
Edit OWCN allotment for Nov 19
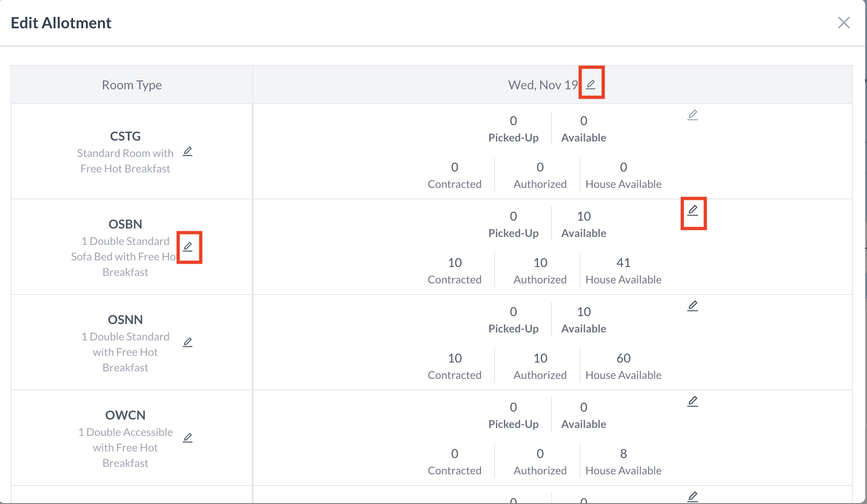click(x=693, y=401)
